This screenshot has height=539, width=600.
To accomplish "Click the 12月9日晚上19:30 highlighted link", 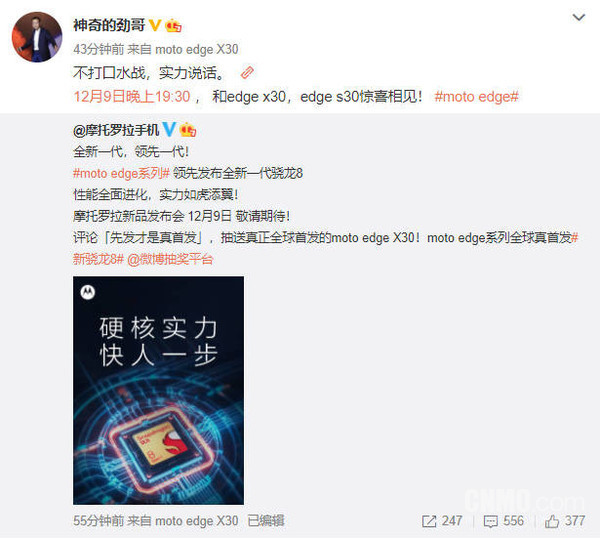I will tap(132, 96).
